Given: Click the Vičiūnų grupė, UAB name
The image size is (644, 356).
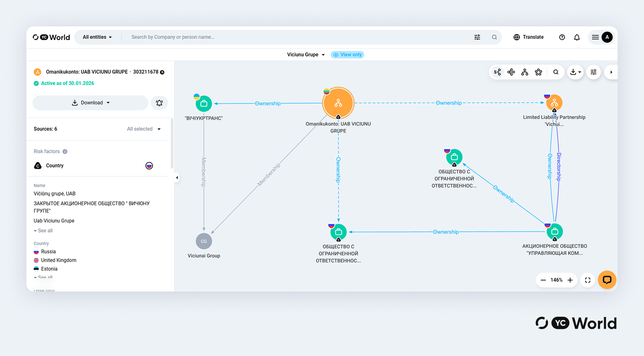Looking at the screenshot, I should click(55, 193).
